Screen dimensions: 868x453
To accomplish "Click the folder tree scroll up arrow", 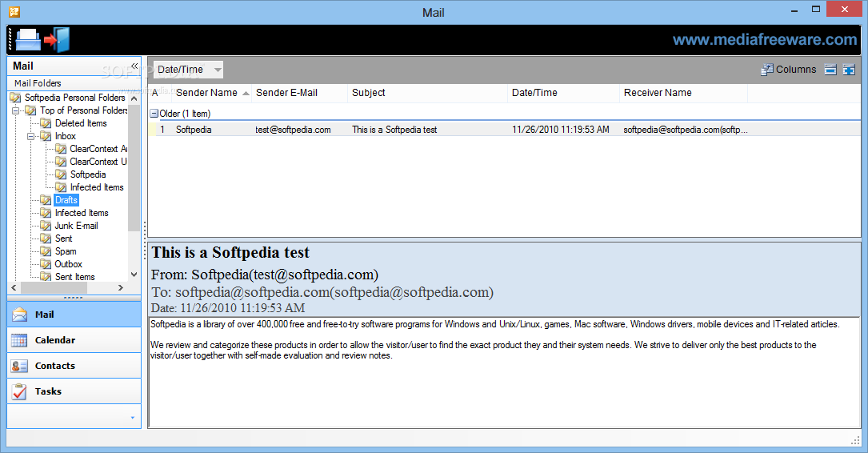I will coord(134,98).
